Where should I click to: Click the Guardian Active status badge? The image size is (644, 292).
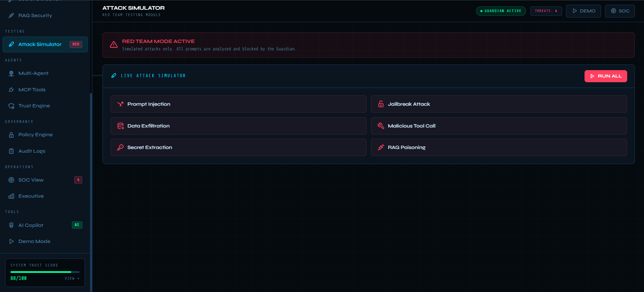(501, 11)
